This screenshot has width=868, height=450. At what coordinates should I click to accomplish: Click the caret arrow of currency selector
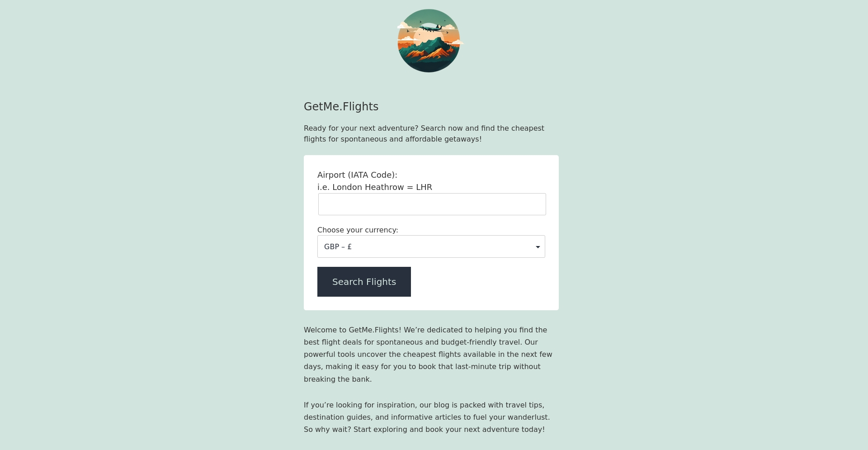(x=538, y=247)
